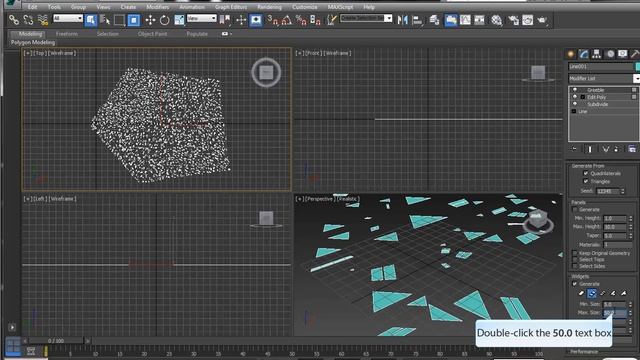This screenshot has height=360, width=640.
Task: Open the Layer Manager icon
Action: point(434,20)
